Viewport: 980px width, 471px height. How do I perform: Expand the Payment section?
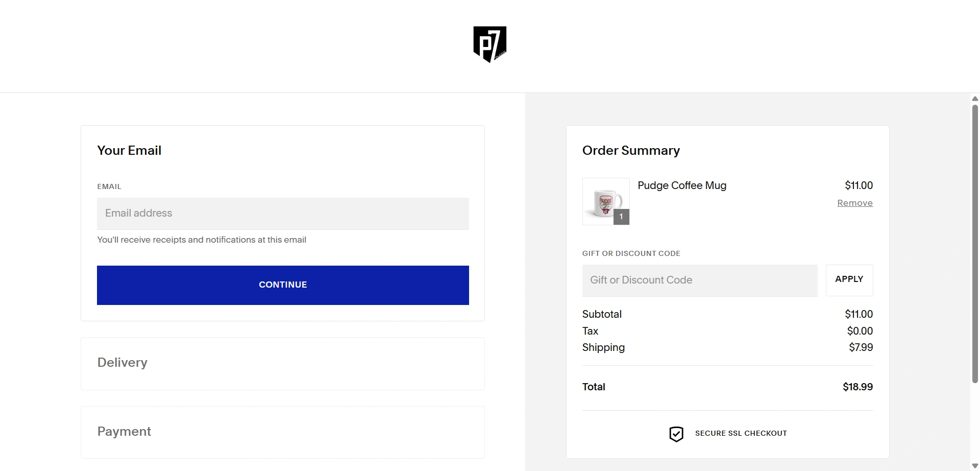[x=124, y=432]
